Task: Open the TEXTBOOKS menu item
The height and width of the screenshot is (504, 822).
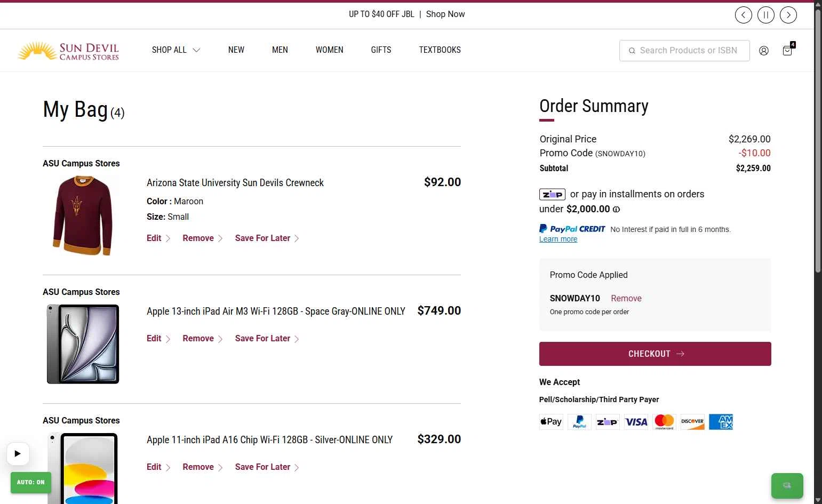Action: pyautogui.click(x=440, y=50)
